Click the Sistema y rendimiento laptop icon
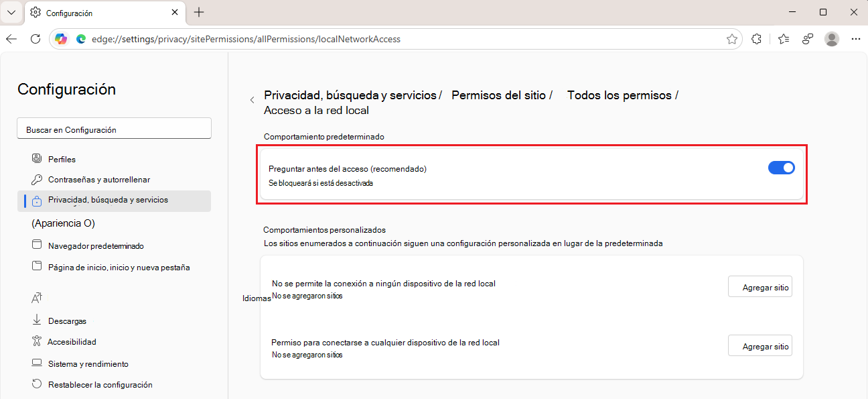868x399 pixels. coord(37,363)
